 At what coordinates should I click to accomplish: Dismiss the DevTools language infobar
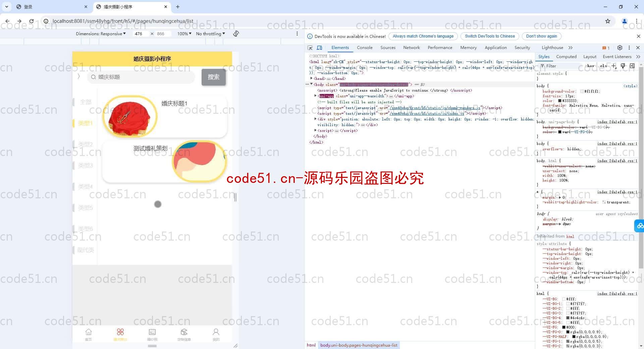pos(638,36)
